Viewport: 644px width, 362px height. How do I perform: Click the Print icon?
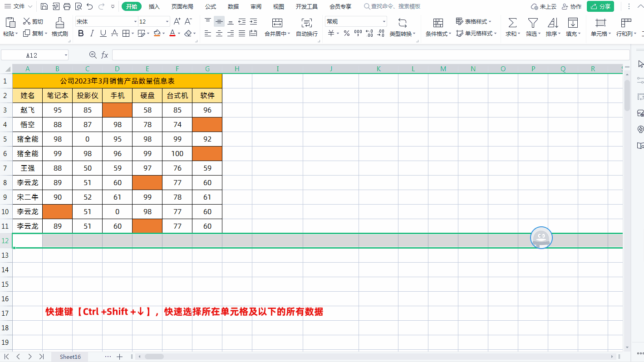67,6
